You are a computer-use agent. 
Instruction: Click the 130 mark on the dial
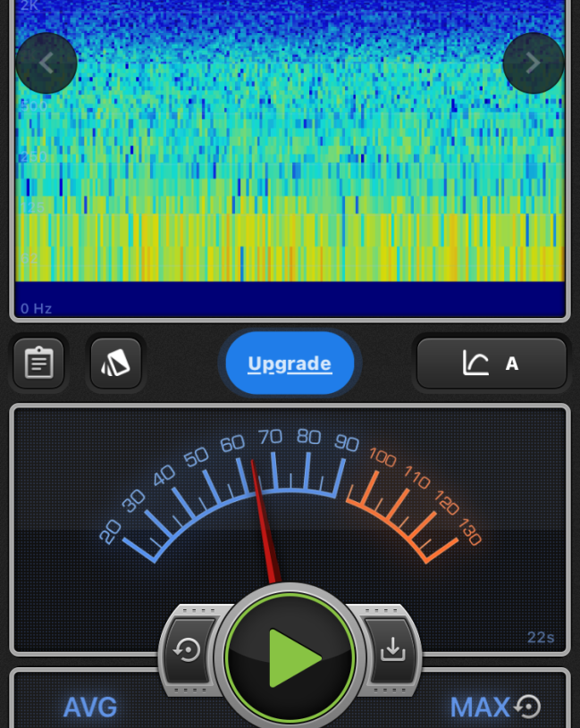470,533
